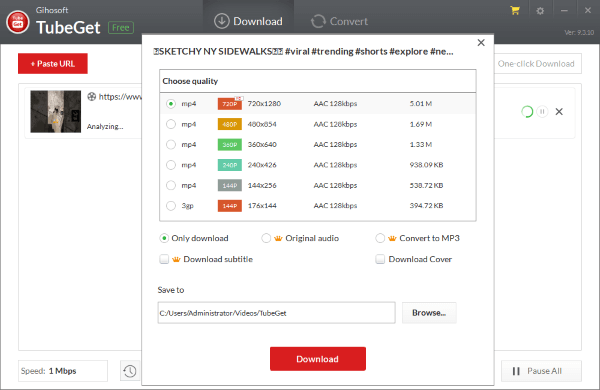The height and width of the screenshot is (390, 600).
Task: Select mp4 240x426 quality radio button
Action: tap(171, 165)
